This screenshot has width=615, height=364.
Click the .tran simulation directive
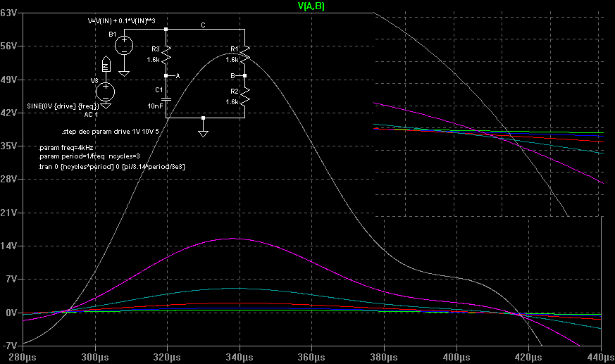112,167
